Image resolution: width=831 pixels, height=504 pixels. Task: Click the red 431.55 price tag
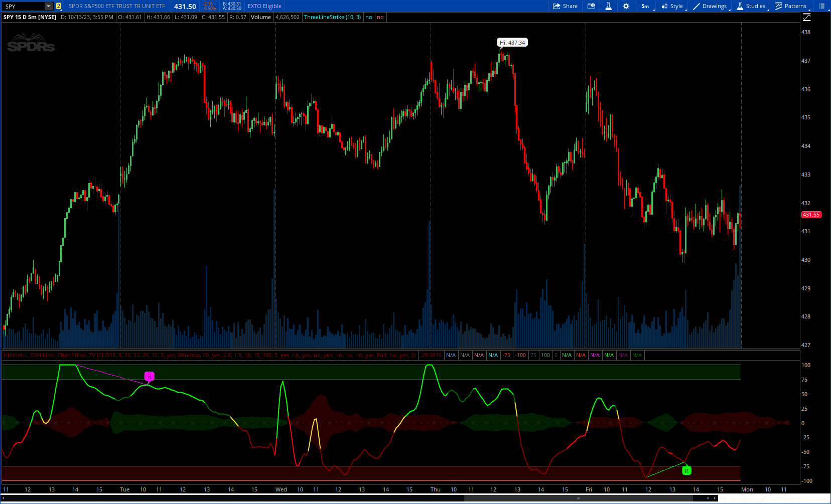(x=811, y=215)
